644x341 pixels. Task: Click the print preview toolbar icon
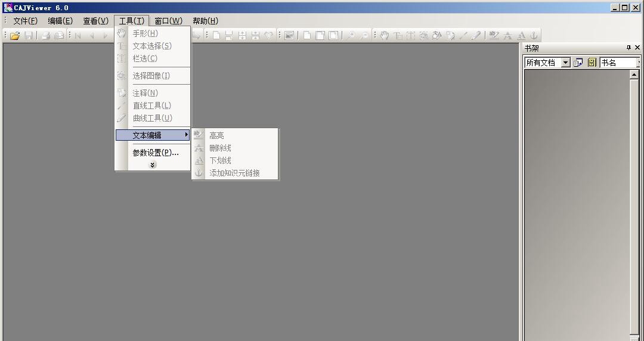click(59, 36)
